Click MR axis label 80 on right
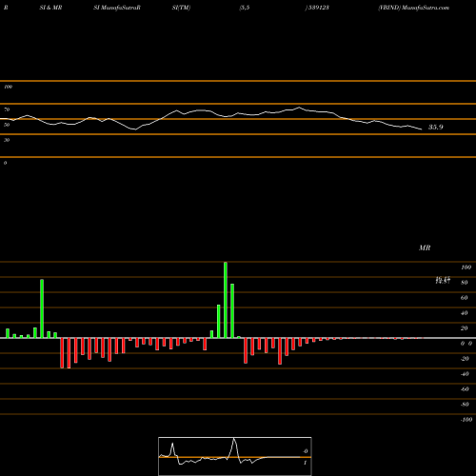 coord(465,283)
